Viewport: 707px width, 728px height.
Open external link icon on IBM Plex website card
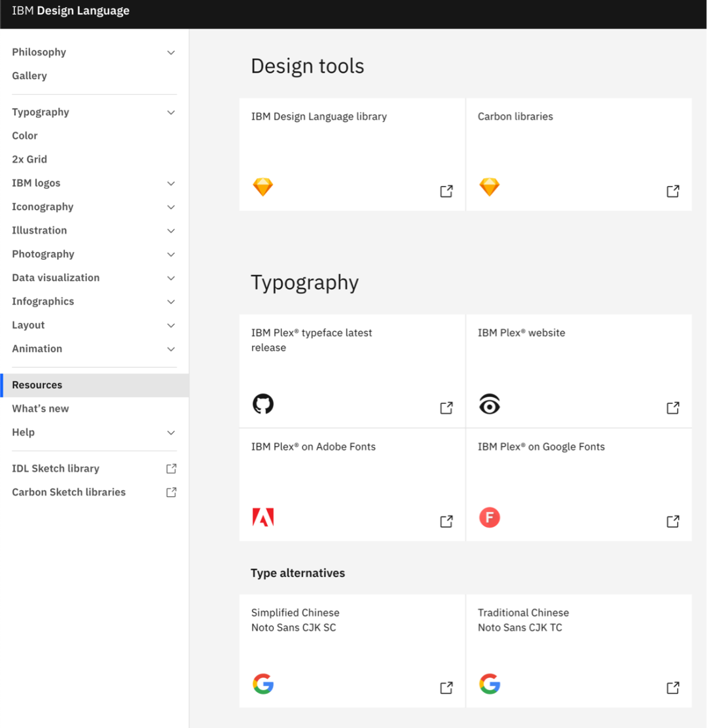click(673, 408)
